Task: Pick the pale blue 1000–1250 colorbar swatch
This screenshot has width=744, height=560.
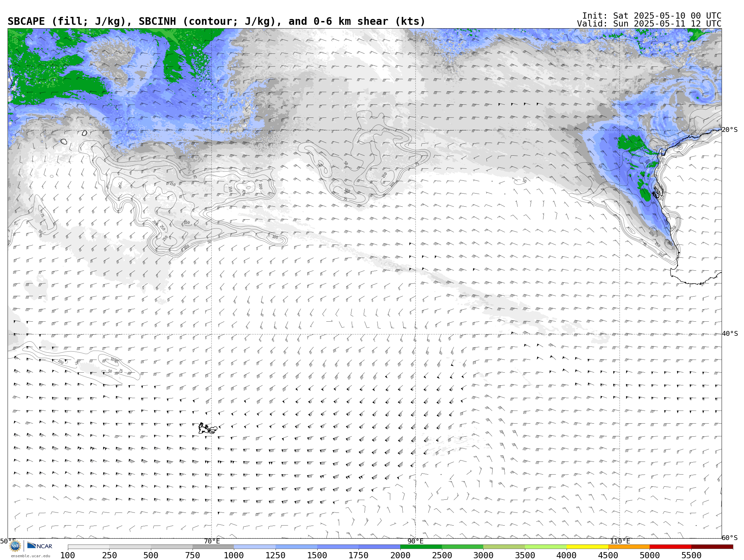Action: click(x=255, y=547)
